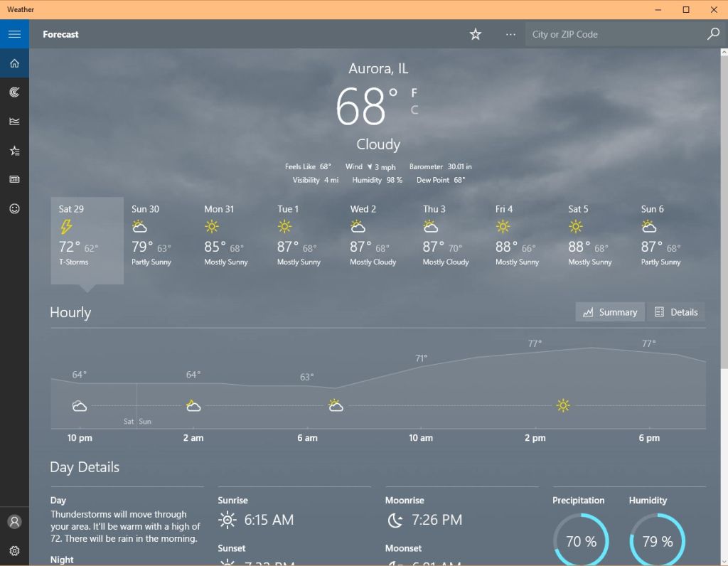The image size is (728, 566).
Task: Open the Settings gear icon
Action: click(x=14, y=550)
